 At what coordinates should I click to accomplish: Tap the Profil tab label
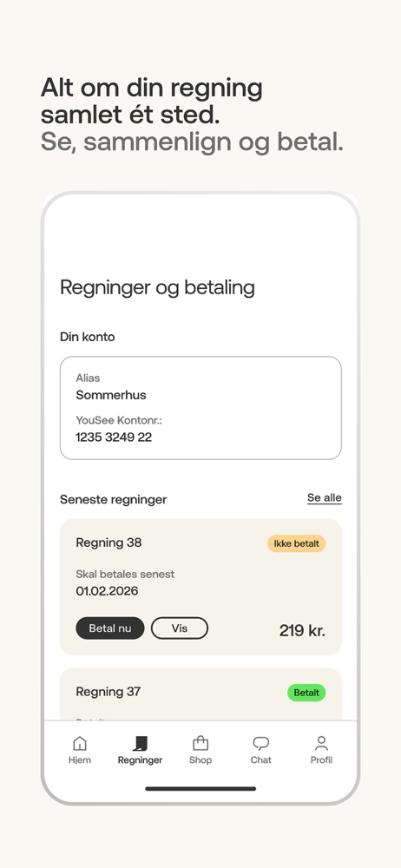click(321, 760)
